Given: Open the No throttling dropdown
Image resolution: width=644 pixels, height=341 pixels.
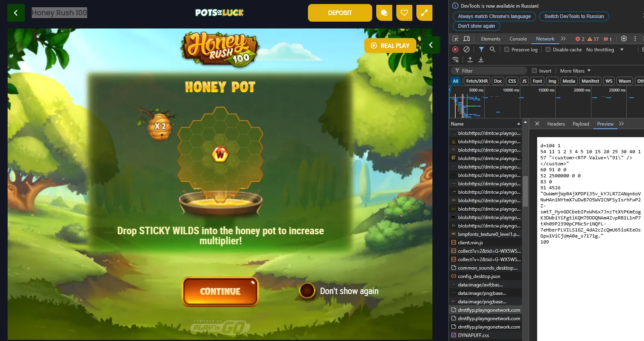Looking at the screenshot, I should (x=605, y=50).
